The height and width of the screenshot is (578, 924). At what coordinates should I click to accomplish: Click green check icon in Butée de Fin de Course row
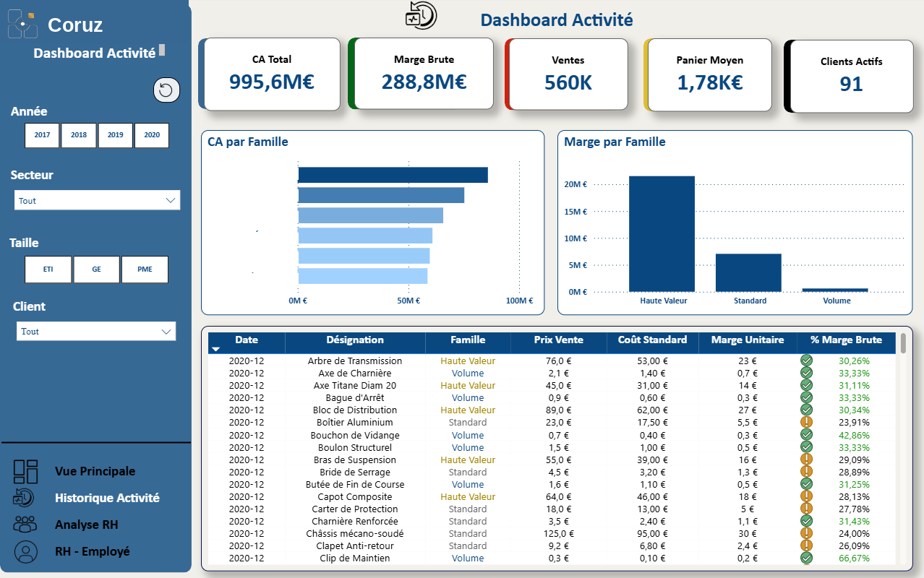pyautogui.click(x=806, y=484)
